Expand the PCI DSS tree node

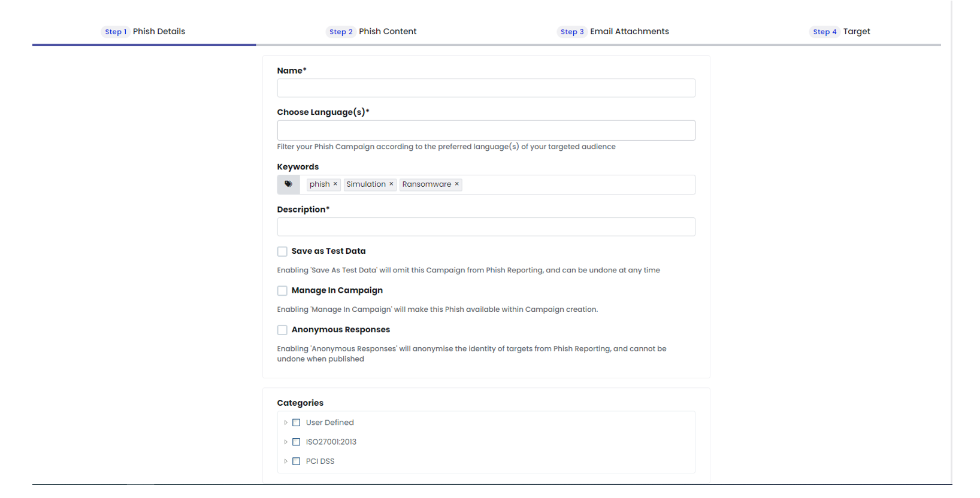(286, 461)
